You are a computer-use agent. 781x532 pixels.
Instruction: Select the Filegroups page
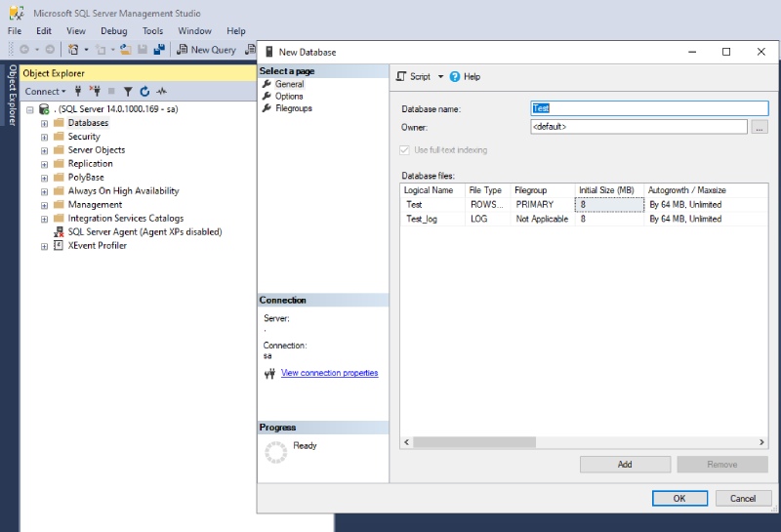(x=293, y=108)
